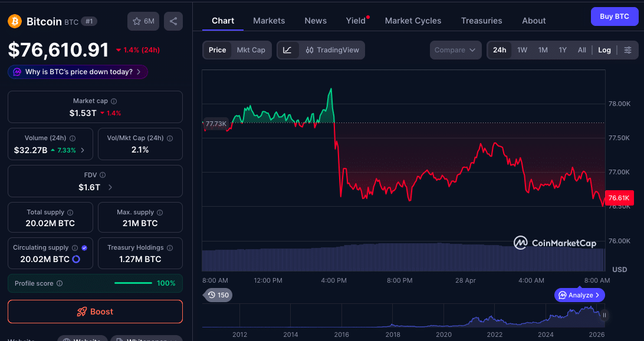644x341 pixels.
Task: Open the chart settings sliders icon
Action: click(x=627, y=50)
